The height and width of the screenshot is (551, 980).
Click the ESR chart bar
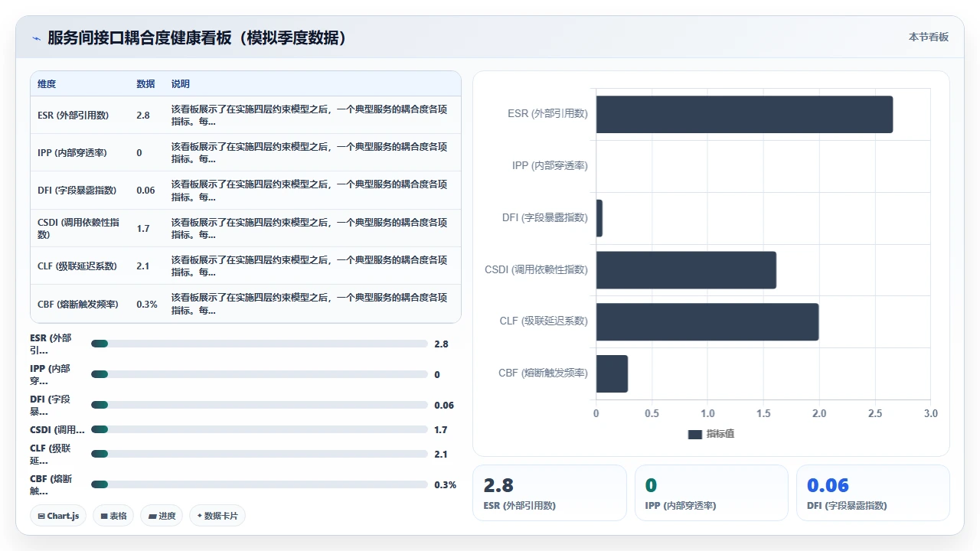point(744,114)
